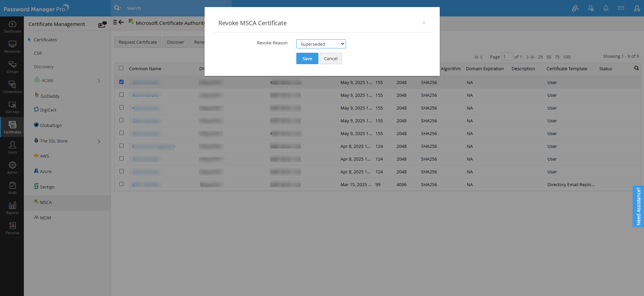
Task: Go to next page arrow
Action: tap(527, 57)
